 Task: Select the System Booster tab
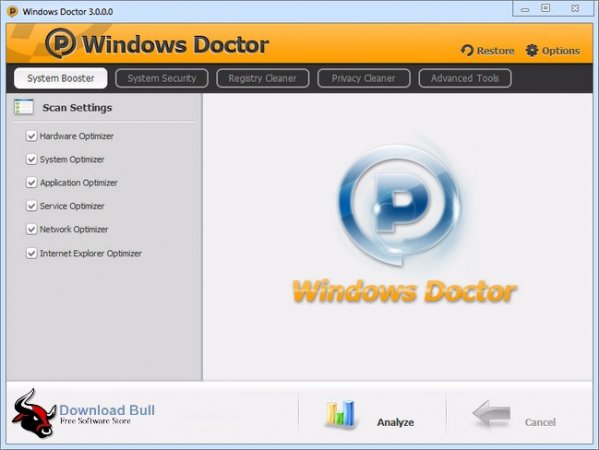click(61, 78)
